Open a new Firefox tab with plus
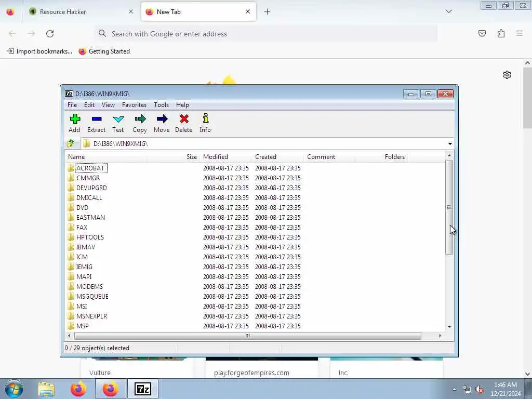532x399 pixels. pos(267,12)
